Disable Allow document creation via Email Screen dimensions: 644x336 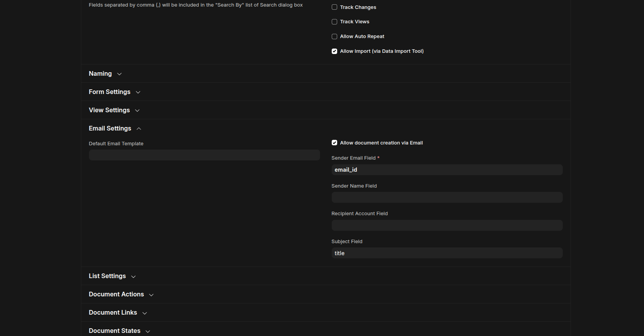pyautogui.click(x=334, y=143)
